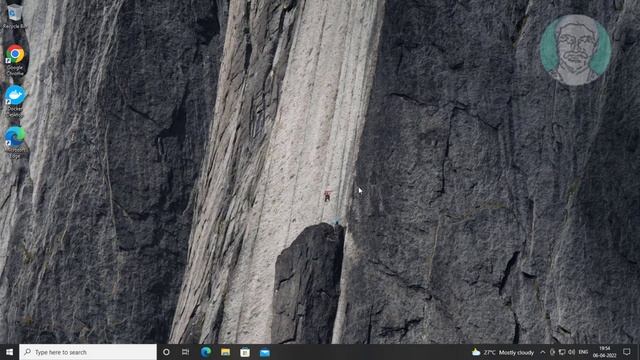Image resolution: width=640 pixels, height=360 pixels.
Task: Switch ENG input language indicator
Action: [x=583, y=352]
